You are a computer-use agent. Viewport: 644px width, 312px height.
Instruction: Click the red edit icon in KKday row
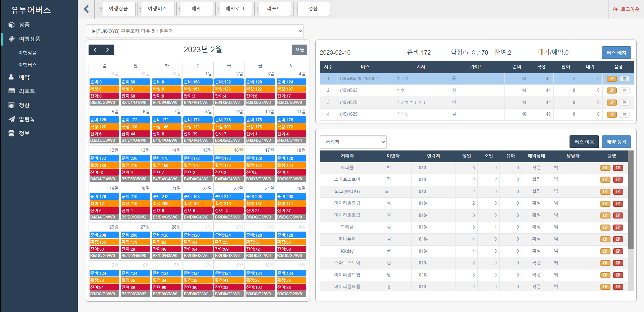pos(618,251)
